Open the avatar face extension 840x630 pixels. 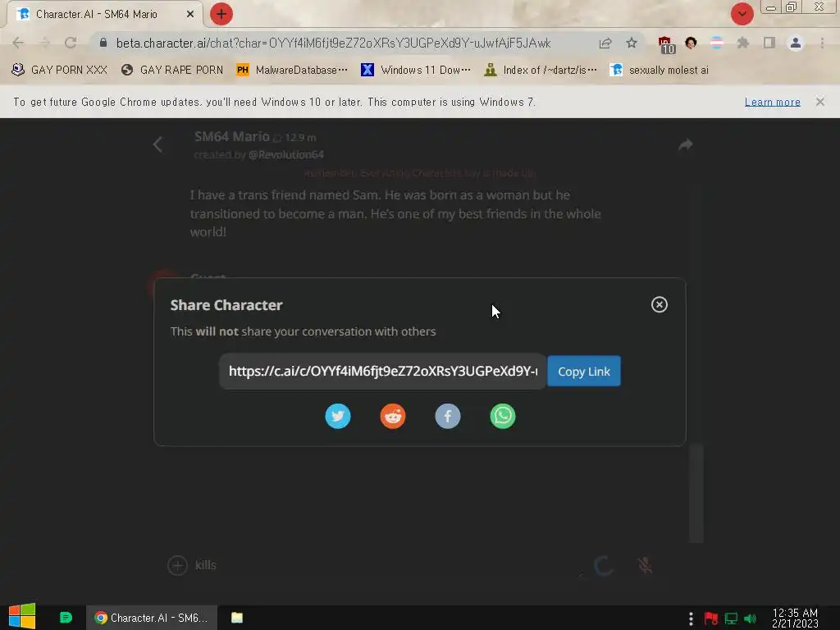tap(691, 43)
